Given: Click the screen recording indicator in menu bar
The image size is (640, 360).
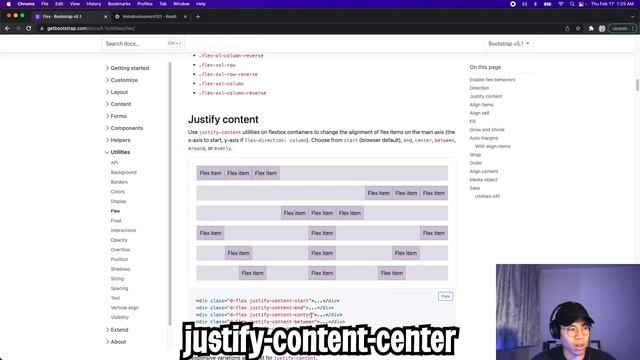Looking at the screenshot, I should click(x=513, y=4).
